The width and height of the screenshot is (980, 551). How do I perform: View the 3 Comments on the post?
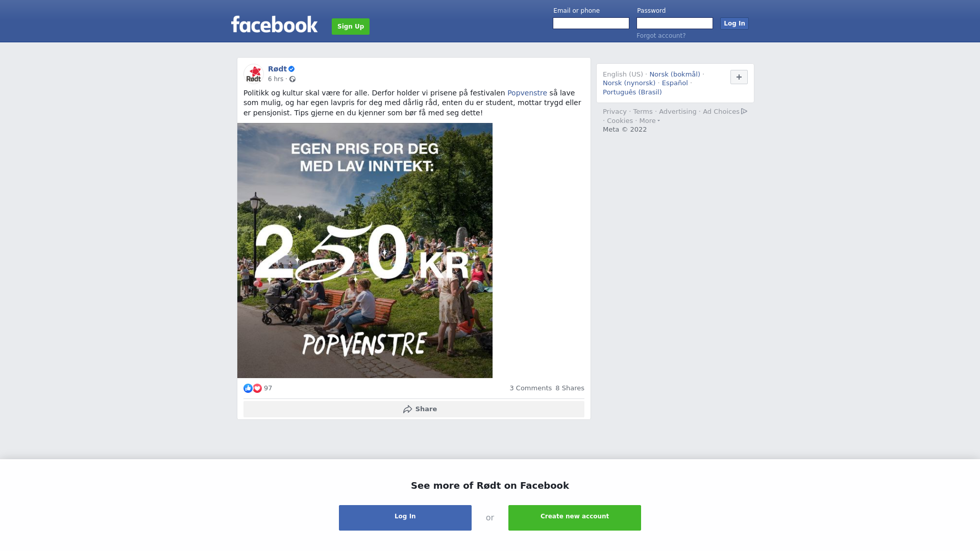coord(530,388)
